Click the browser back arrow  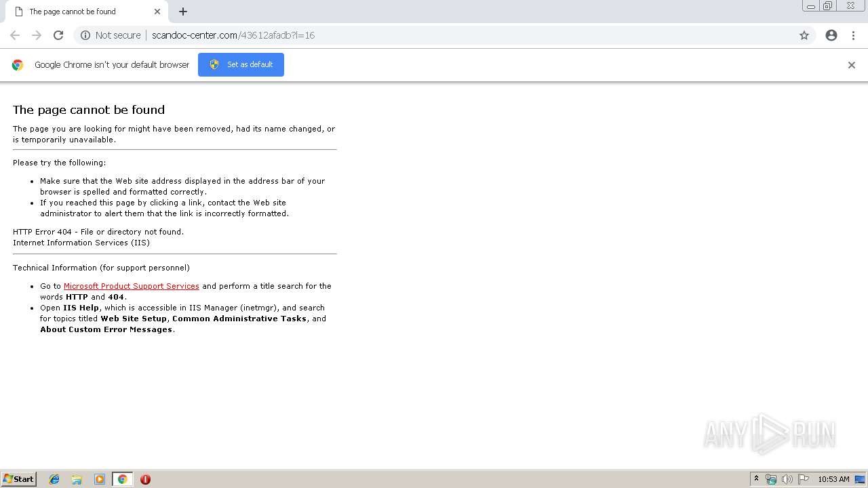pos(15,35)
